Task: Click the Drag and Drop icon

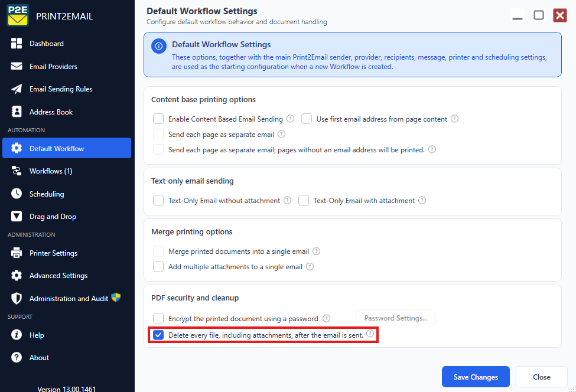Action: (16, 216)
